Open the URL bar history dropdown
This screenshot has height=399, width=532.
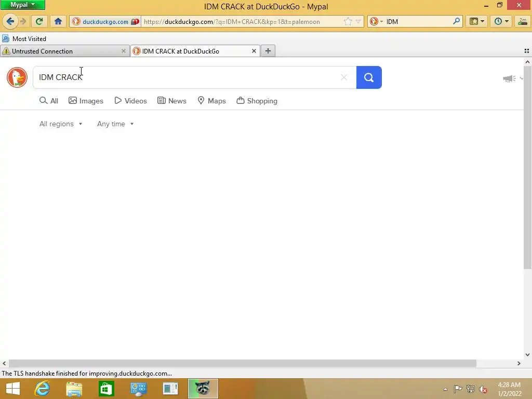(x=358, y=21)
